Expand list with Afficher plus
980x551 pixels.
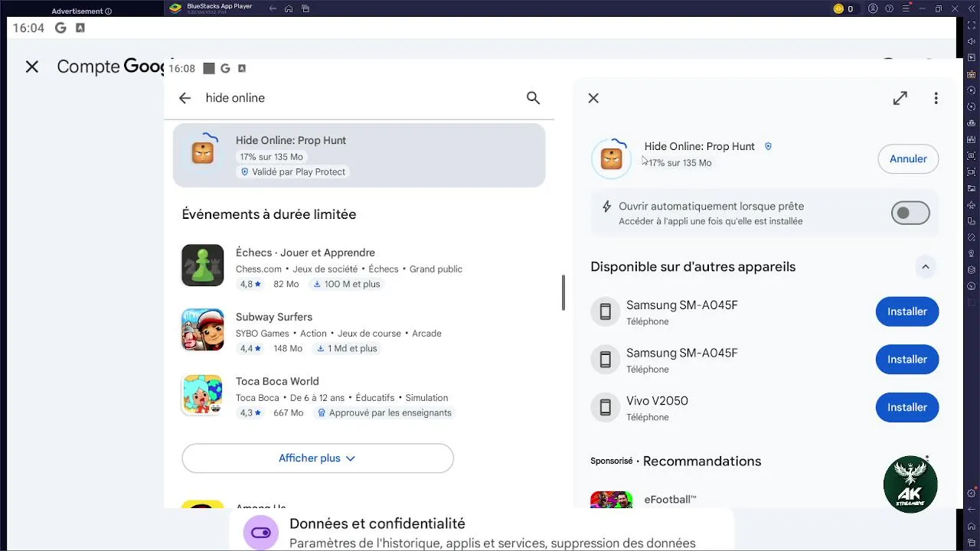(318, 458)
